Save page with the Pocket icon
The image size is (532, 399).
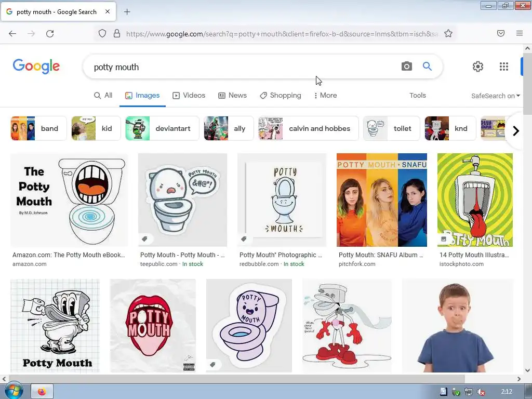[x=501, y=33]
